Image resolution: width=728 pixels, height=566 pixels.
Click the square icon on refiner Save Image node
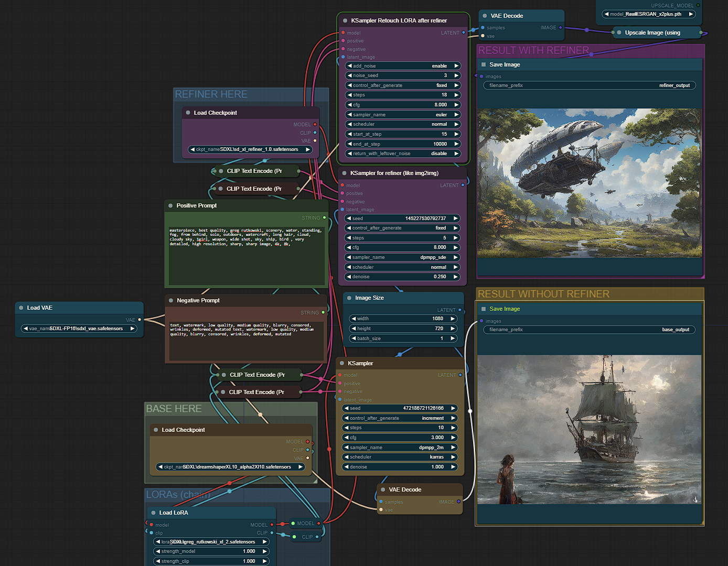[484, 65]
